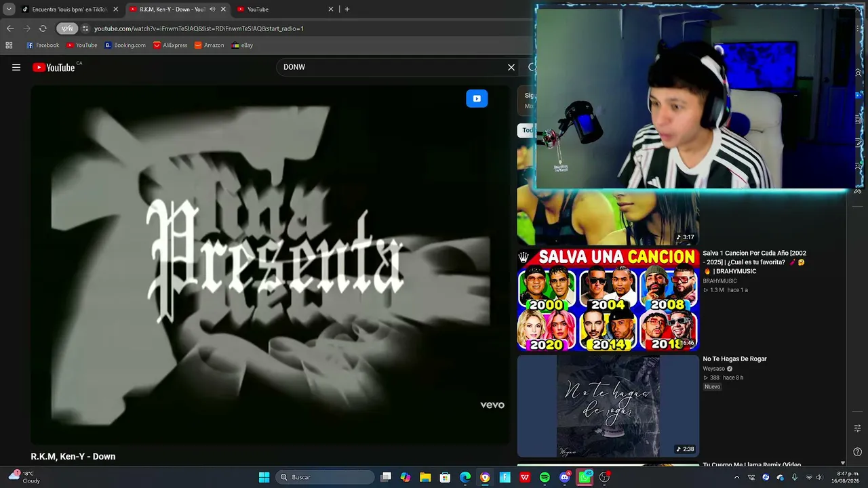Open the YouTube bookmark

82,45
